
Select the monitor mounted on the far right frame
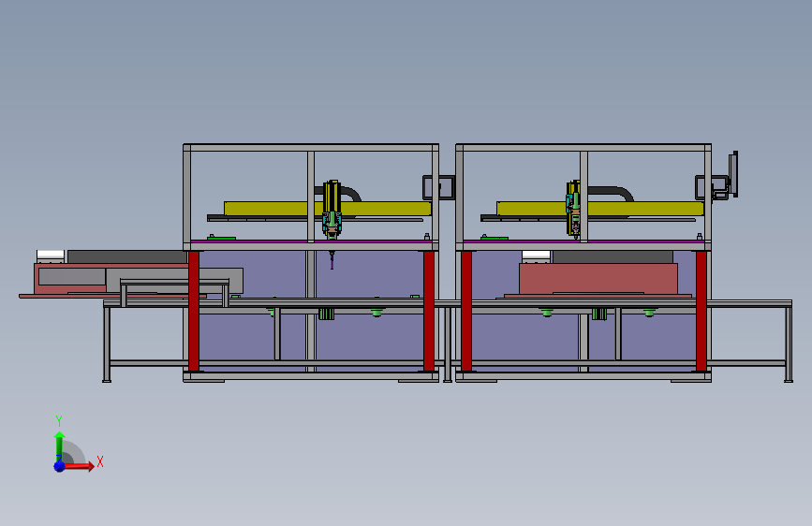[732, 174]
